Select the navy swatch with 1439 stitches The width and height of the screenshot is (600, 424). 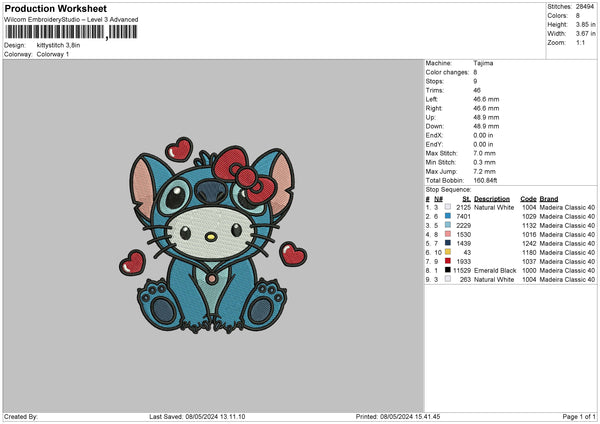448,243
